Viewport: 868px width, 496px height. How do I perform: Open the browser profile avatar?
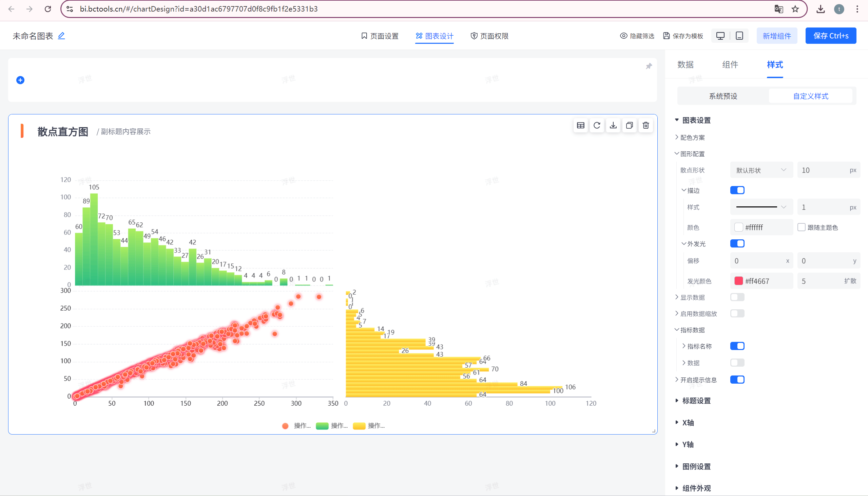(839, 9)
